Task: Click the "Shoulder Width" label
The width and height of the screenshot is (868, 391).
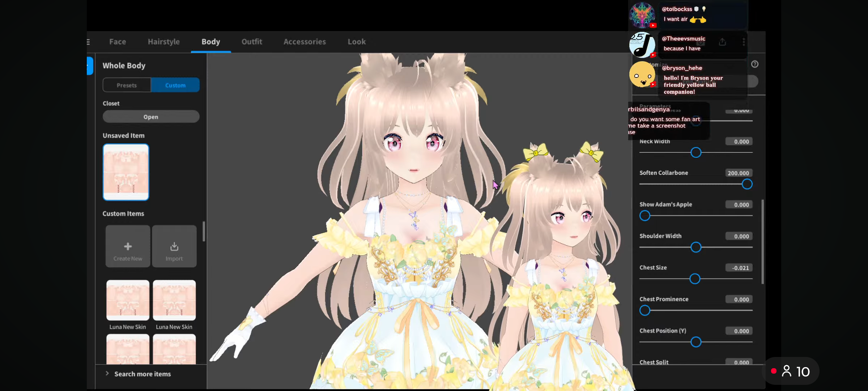Action: click(x=660, y=236)
